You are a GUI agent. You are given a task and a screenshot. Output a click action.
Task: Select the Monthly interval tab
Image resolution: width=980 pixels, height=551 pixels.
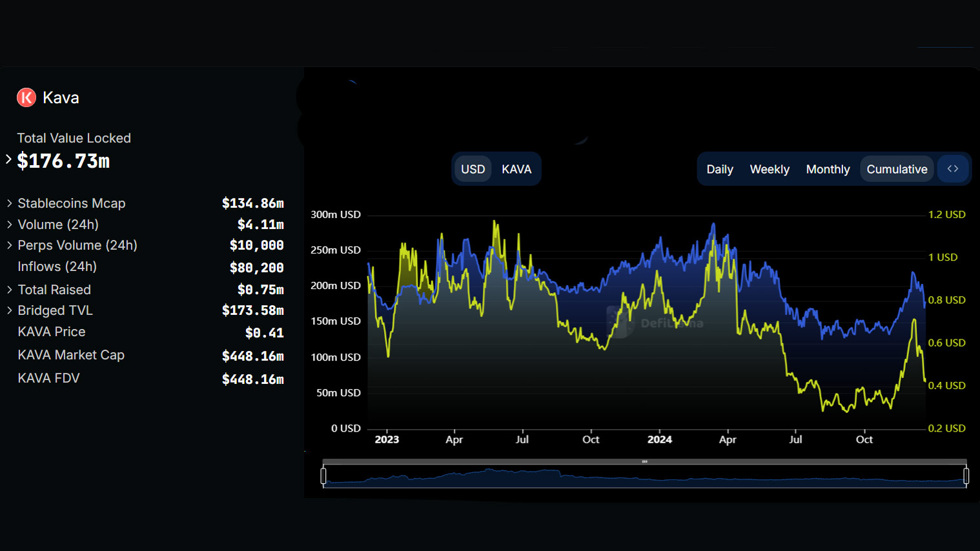pyautogui.click(x=828, y=169)
